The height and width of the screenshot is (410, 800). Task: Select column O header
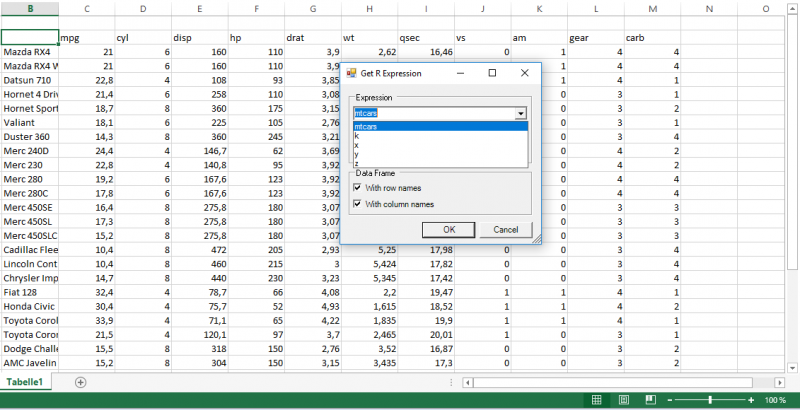pyautogui.click(x=766, y=8)
